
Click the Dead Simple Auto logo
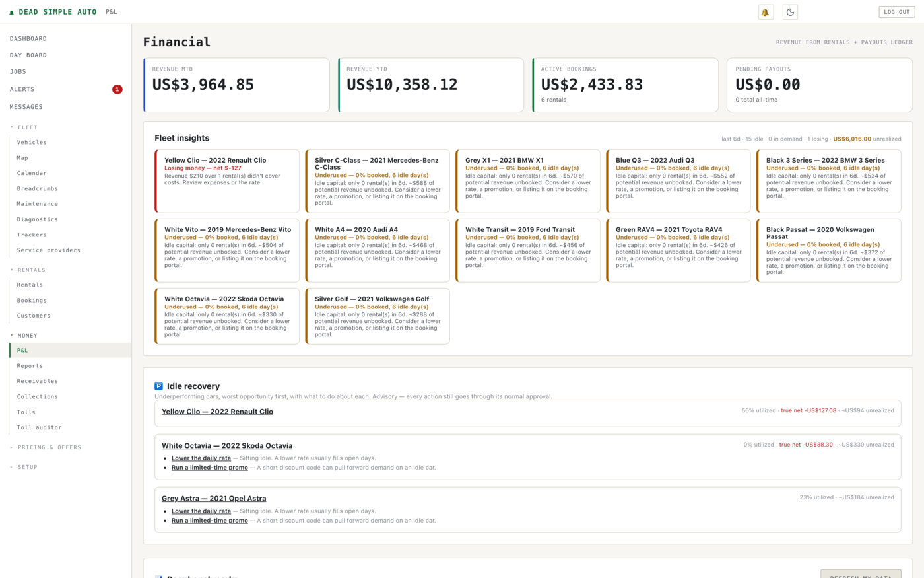[x=53, y=12]
